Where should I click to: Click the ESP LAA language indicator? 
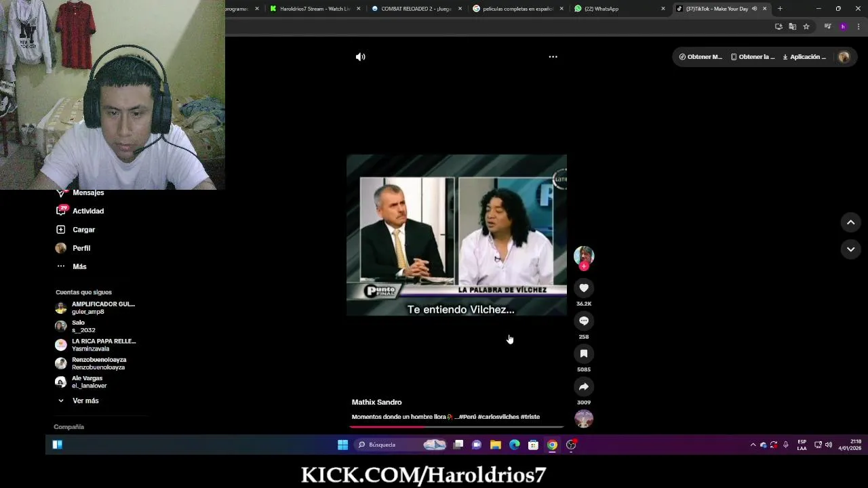click(802, 445)
